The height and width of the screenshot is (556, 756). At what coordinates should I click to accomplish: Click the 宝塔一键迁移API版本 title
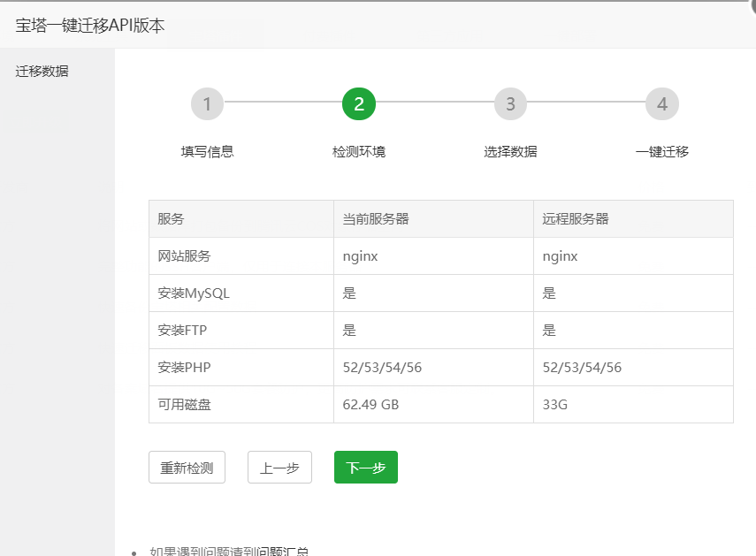tap(88, 26)
